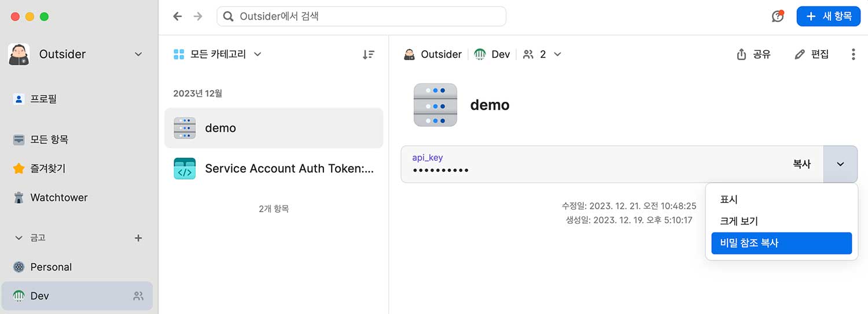Click the 생성일 created date text
Viewport: 868px width, 314px height.
pos(629,220)
